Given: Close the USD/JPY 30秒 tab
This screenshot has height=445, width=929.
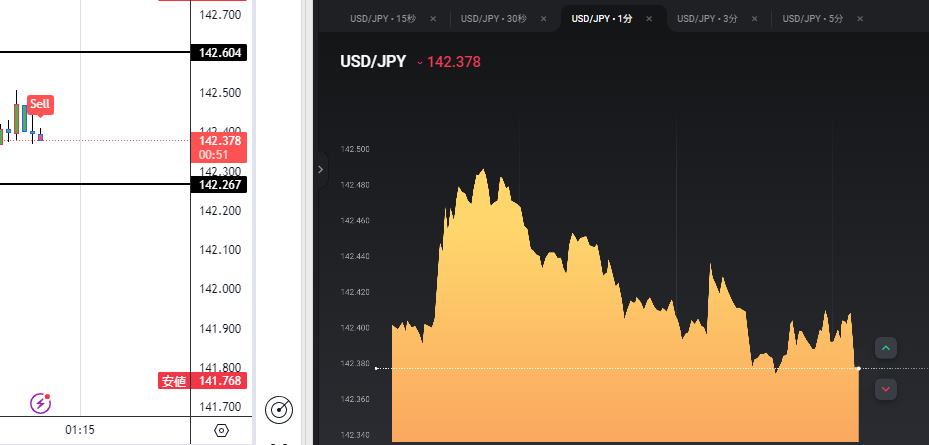Looking at the screenshot, I should pos(543,19).
